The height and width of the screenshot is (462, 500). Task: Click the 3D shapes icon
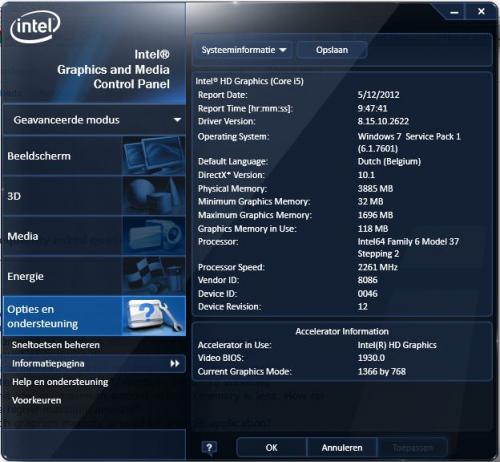[x=154, y=196]
